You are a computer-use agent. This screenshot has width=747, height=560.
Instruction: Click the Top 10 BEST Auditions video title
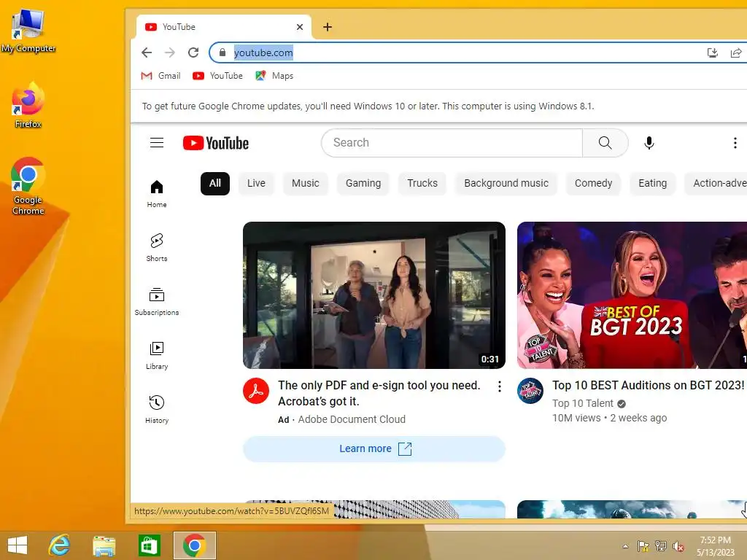(649, 385)
